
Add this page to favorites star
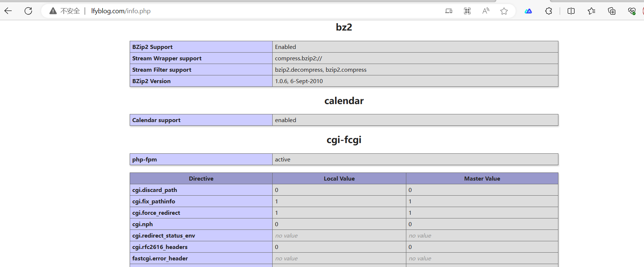coord(504,11)
